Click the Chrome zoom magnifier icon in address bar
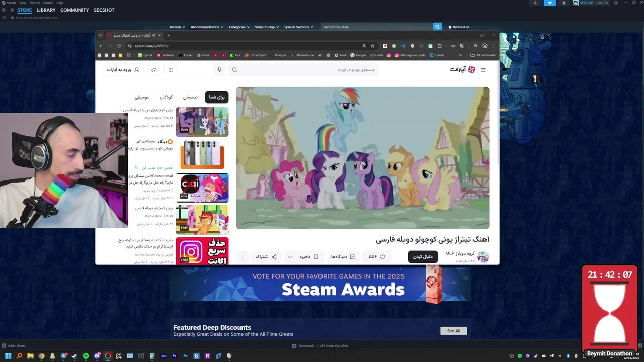 coord(364,46)
